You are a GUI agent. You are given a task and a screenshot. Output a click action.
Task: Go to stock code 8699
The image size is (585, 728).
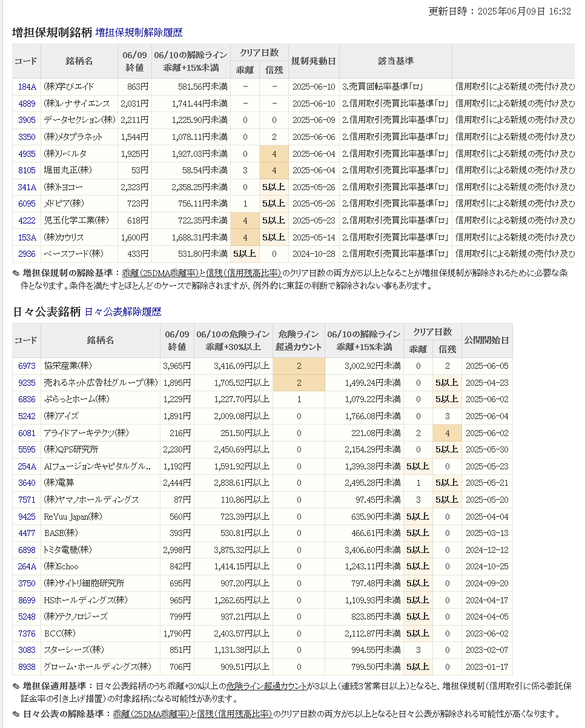(27, 600)
